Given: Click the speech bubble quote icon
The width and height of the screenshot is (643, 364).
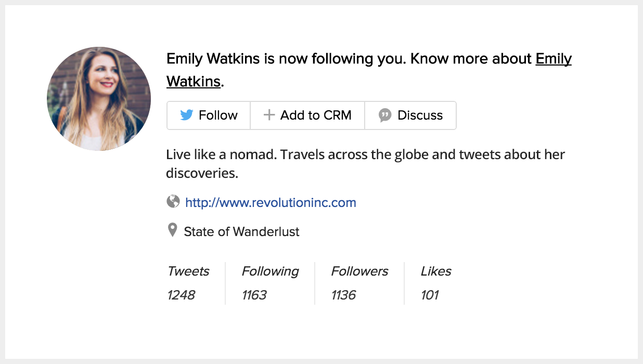Looking at the screenshot, I should click(385, 115).
